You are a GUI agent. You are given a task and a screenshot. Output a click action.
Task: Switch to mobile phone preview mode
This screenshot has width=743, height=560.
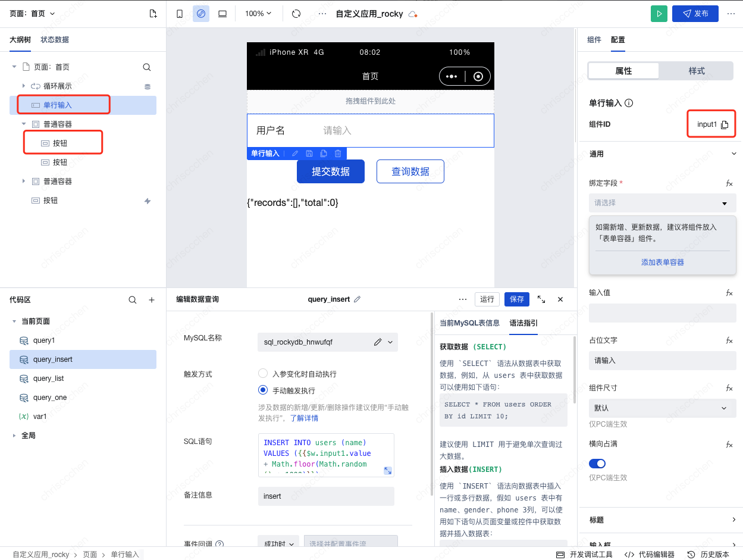click(x=180, y=14)
